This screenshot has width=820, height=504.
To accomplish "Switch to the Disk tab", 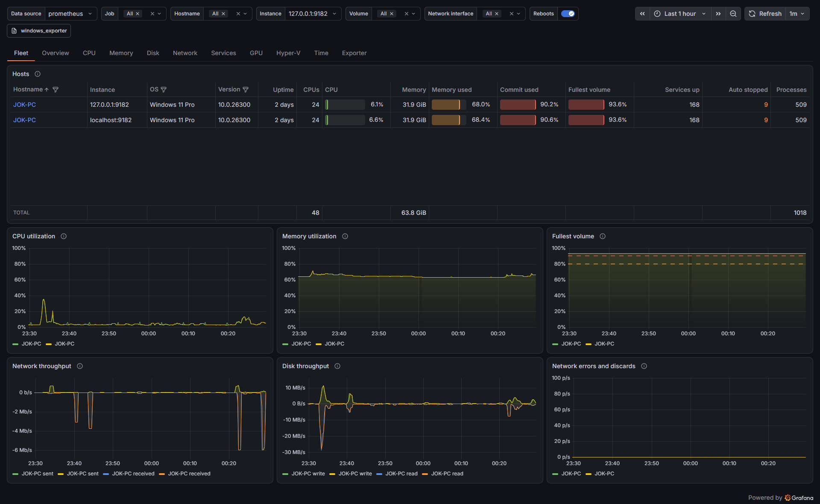I will pos(153,53).
